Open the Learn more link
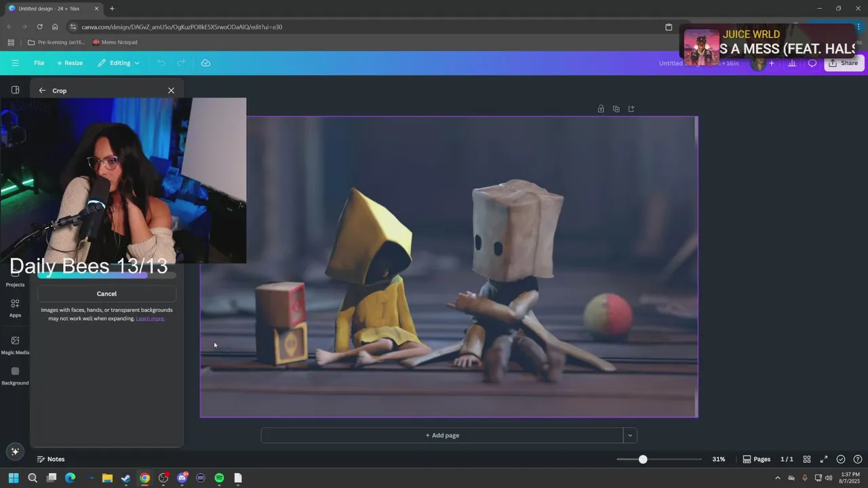 [150, 319]
